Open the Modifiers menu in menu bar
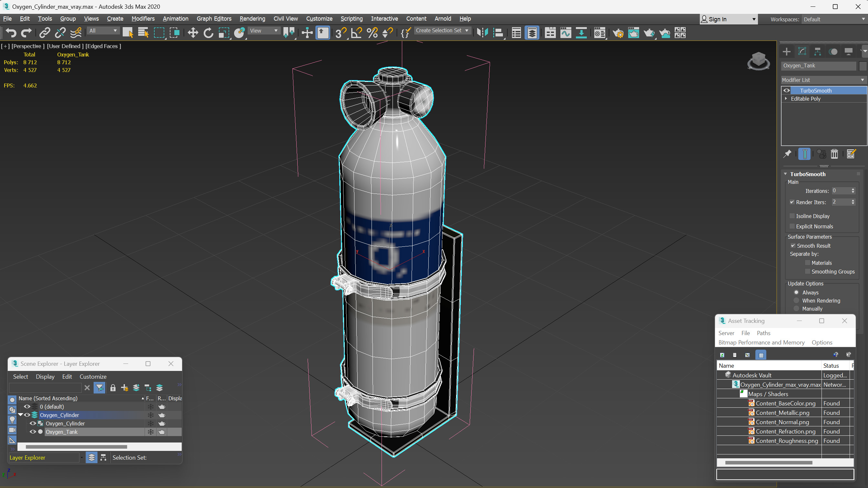Screen dimensions: 868x488 click(143, 18)
